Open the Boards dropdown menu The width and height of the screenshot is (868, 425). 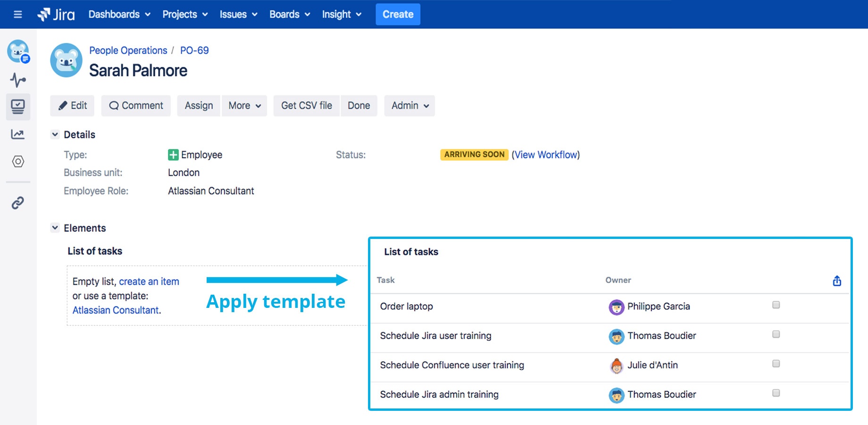290,14
